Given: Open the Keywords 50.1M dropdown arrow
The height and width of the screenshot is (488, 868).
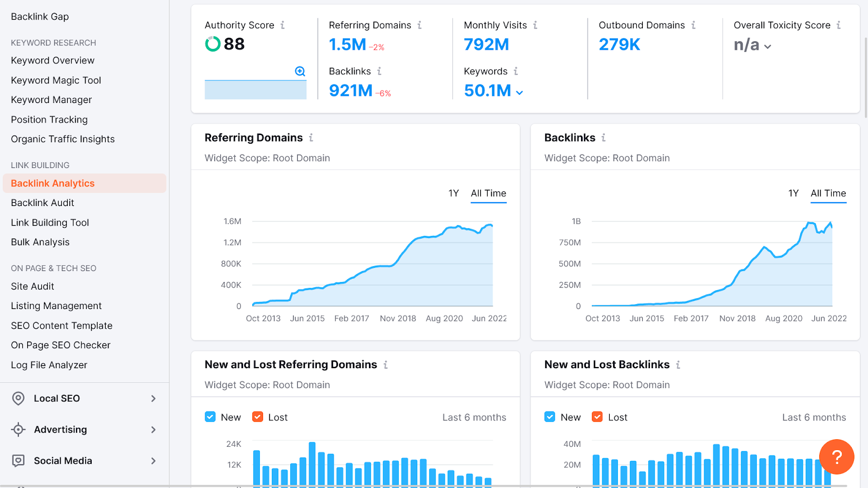Looking at the screenshot, I should point(520,93).
